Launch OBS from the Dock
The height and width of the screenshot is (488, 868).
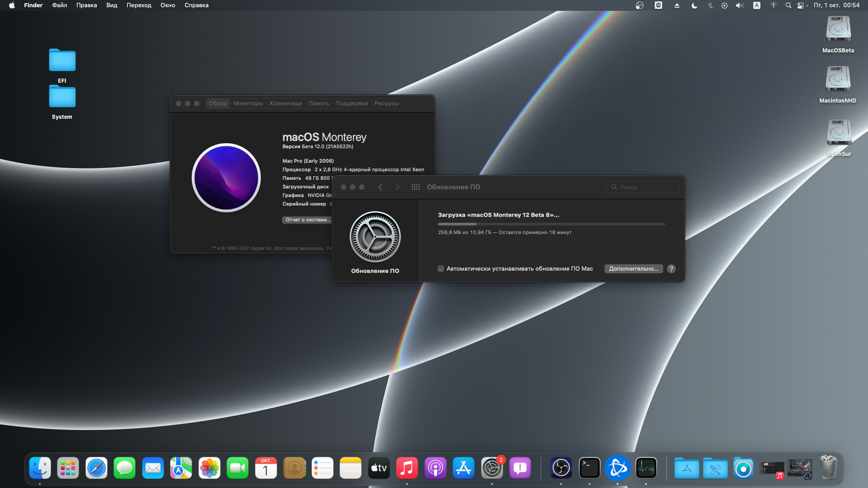click(x=561, y=468)
